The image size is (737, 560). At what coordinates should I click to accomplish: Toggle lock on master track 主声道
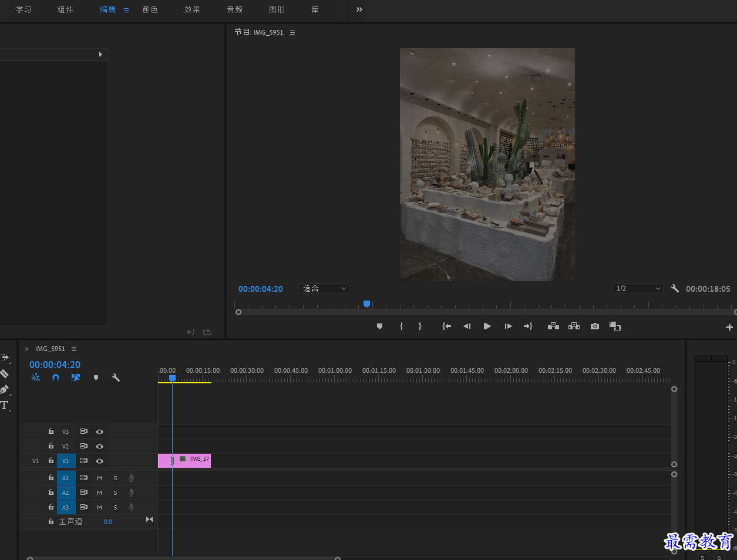coord(51,521)
